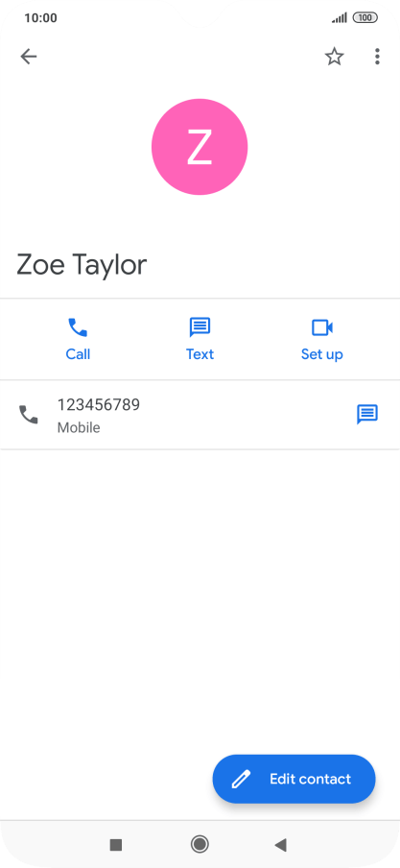Tap the pink Z contact avatar
This screenshot has width=400, height=868.
coord(200,147)
